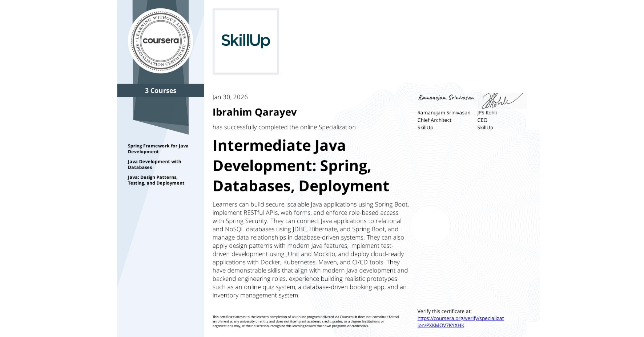The image size is (644, 337).
Task: Click the description paragraph starting 'Learners can build'
Action: [x=311, y=250]
